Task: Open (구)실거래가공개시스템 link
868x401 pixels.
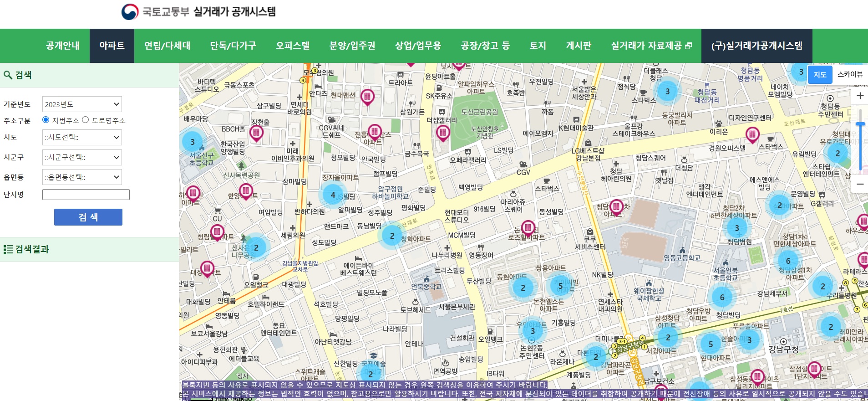Action: pyautogui.click(x=756, y=46)
